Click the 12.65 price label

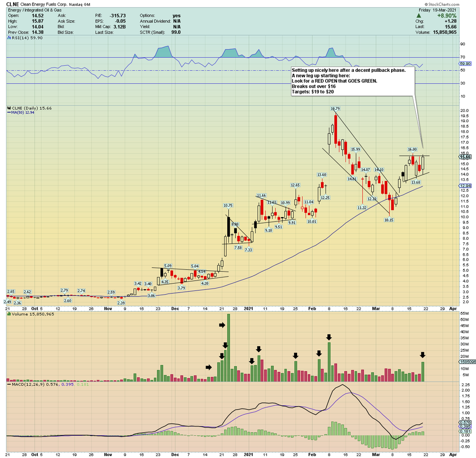pyautogui.click(x=295, y=185)
